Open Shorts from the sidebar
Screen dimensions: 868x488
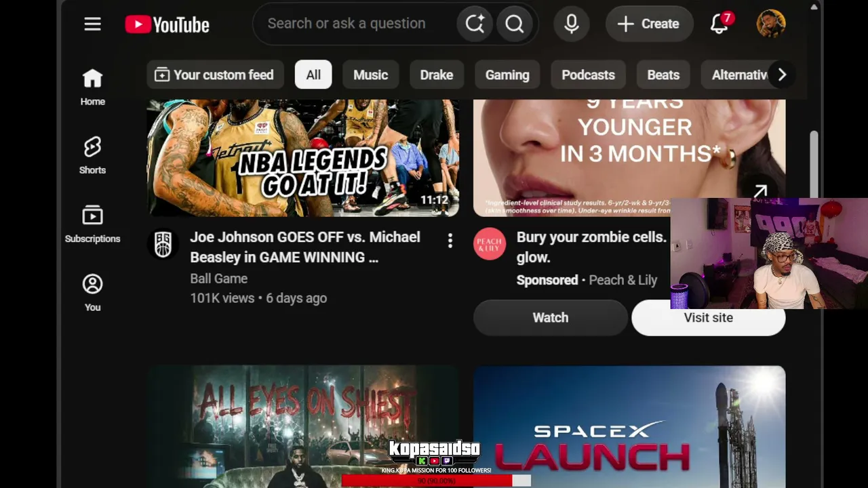92,156
